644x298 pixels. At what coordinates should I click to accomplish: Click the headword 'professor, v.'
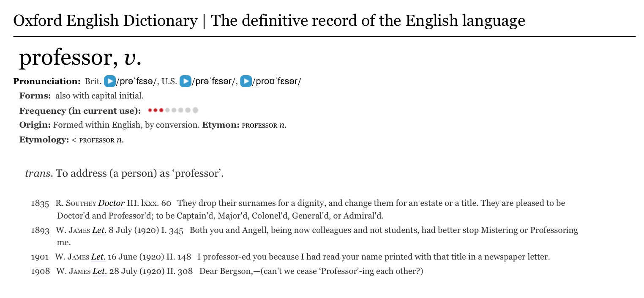tap(80, 58)
